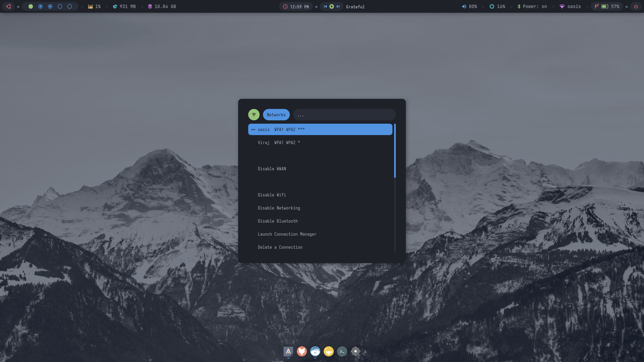Viewport: 644px width, 362px height.
Task: Click the power button icon in the top bar
Action: tap(636, 6)
